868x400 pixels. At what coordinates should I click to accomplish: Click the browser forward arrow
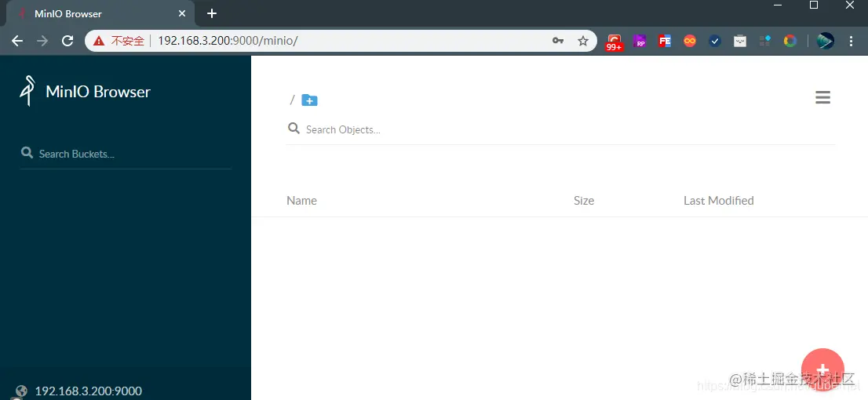(x=42, y=41)
